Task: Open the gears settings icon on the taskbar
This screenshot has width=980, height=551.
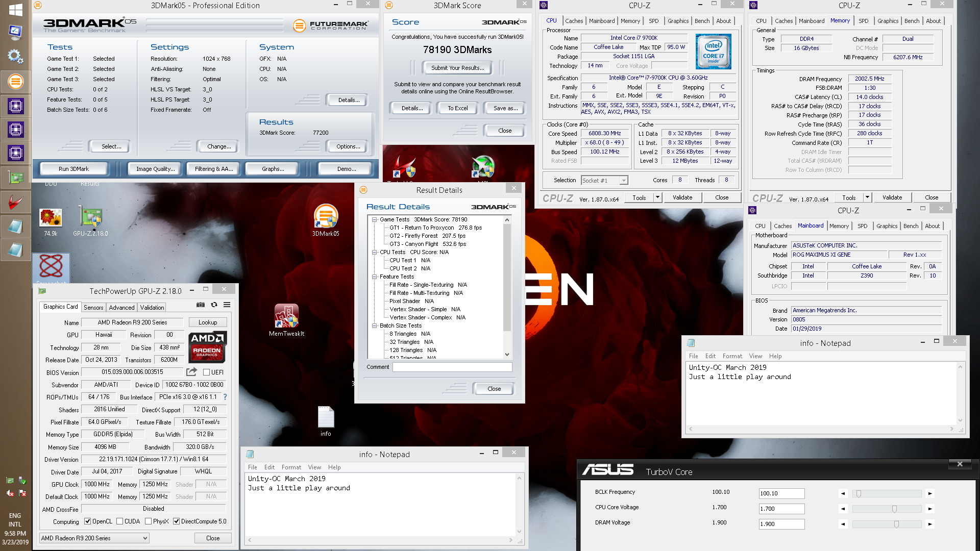Action: (x=15, y=56)
